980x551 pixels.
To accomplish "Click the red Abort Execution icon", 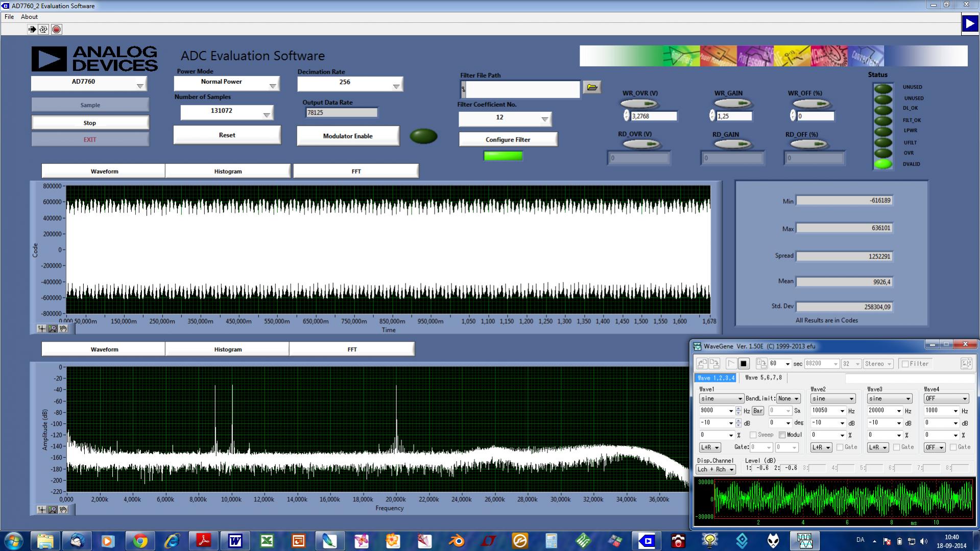I will 56,30.
